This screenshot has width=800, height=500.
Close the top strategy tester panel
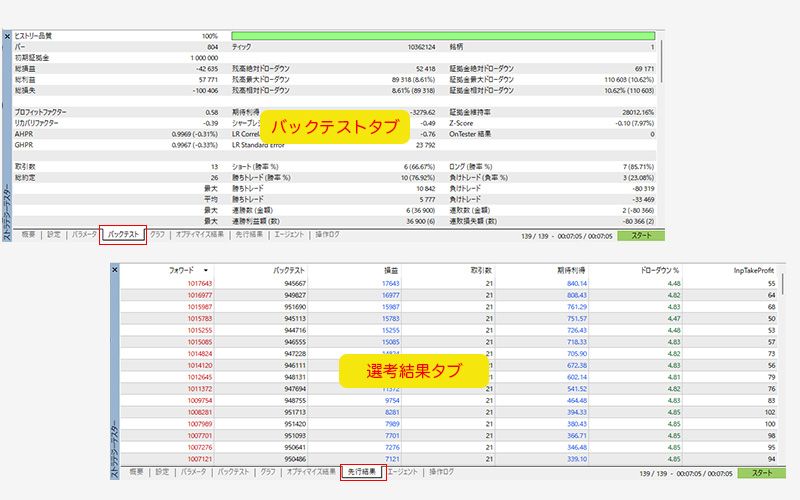(x=7, y=36)
